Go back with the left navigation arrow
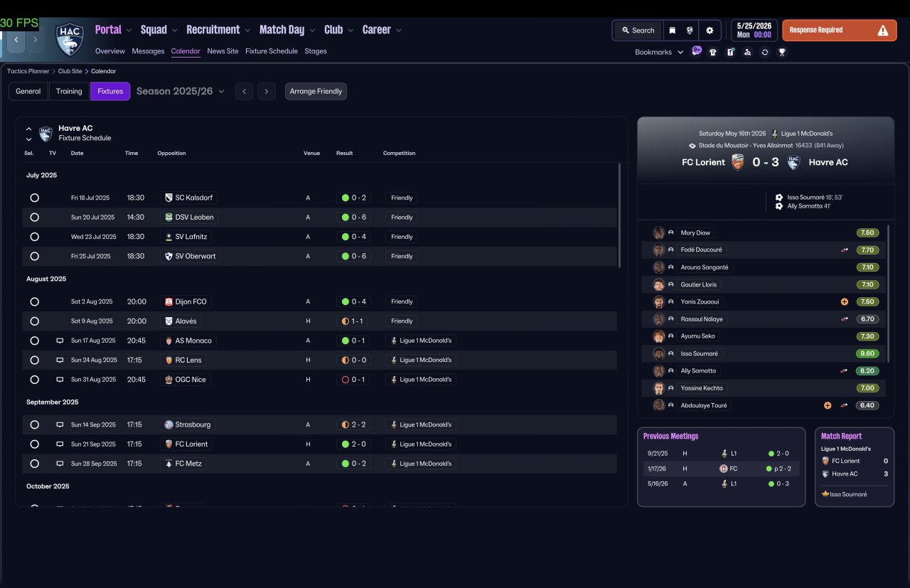The width and height of the screenshot is (910, 588). point(16,40)
